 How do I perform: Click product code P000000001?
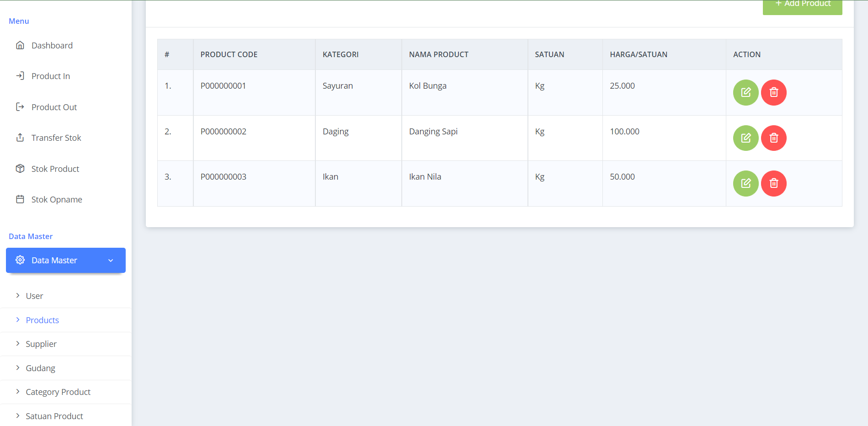[223, 85]
